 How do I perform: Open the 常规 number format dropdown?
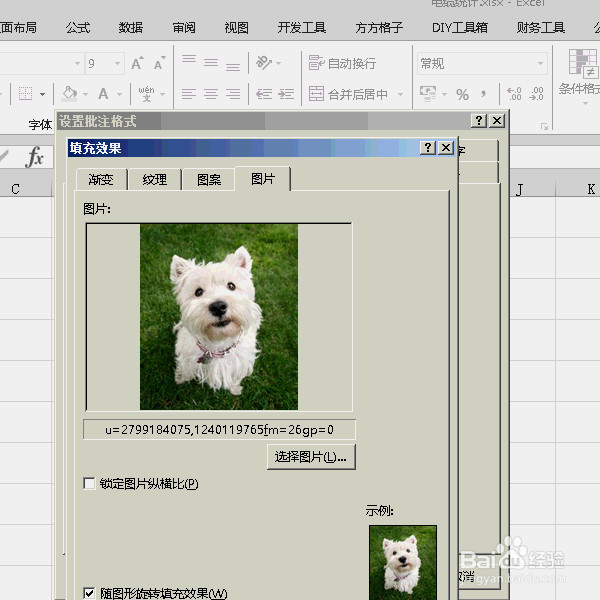(x=540, y=63)
